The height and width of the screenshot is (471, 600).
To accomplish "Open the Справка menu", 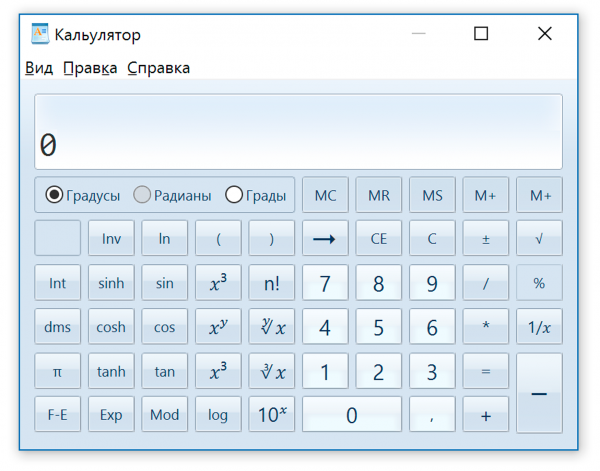I will pyautogui.click(x=159, y=68).
